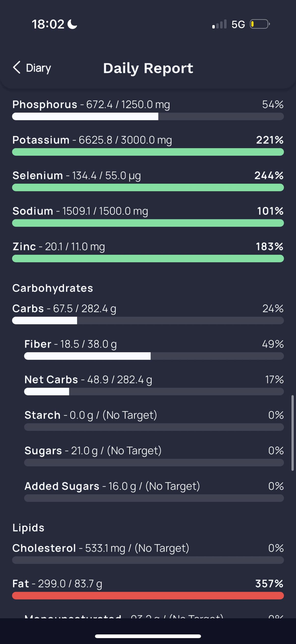Open the Cholesterol 533.1 mg entry
This screenshot has height=644, width=296.
[148, 553]
